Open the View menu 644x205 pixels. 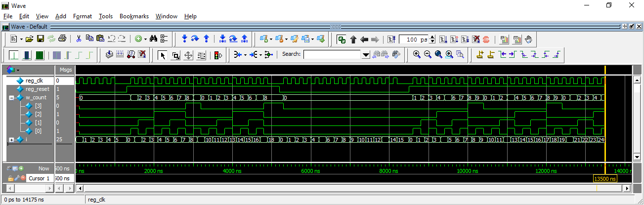43,16
